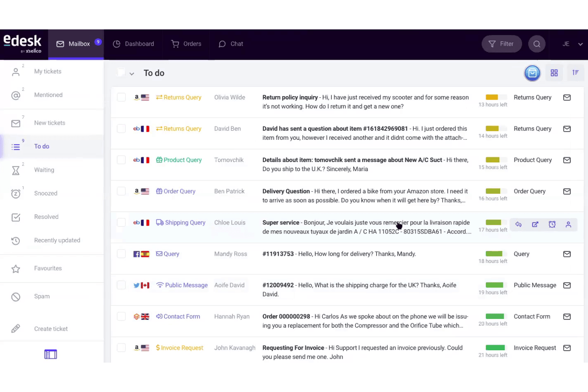Click the Returns Query tag on Olivia Wilde row
This screenshot has width=588, height=392.
tap(179, 98)
